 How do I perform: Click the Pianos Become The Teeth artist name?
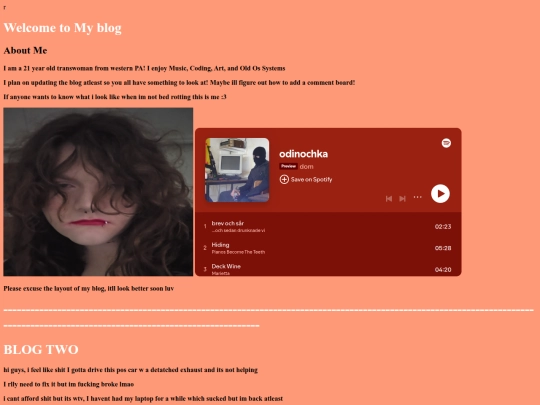tap(238, 252)
